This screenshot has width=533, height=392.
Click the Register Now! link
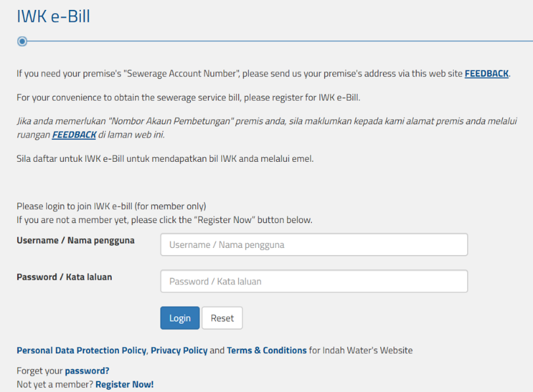pos(124,385)
